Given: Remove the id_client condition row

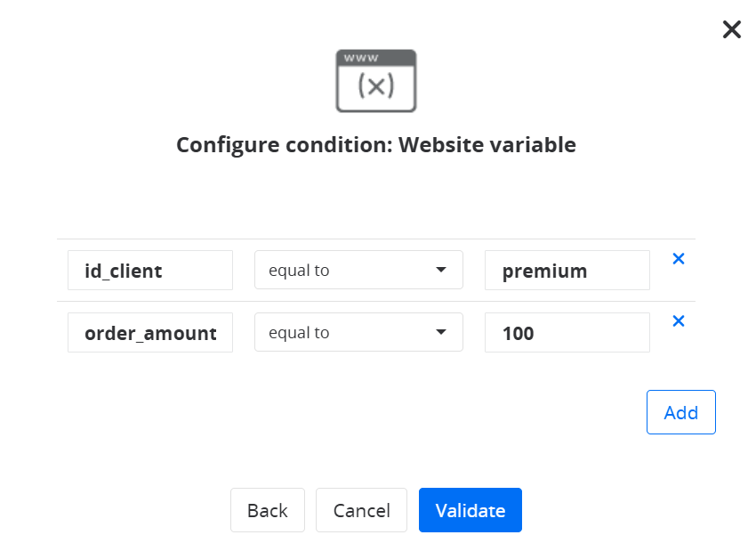Looking at the screenshot, I should (678, 259).
